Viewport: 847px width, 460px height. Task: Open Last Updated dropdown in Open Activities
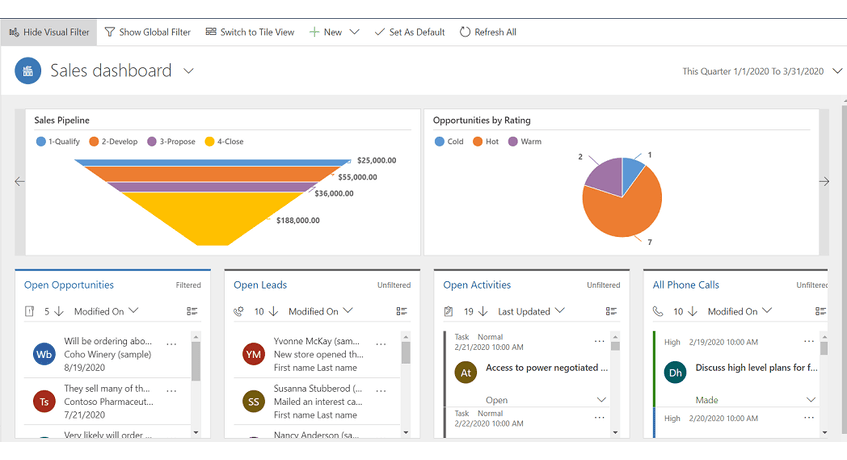tap(531, 311)
